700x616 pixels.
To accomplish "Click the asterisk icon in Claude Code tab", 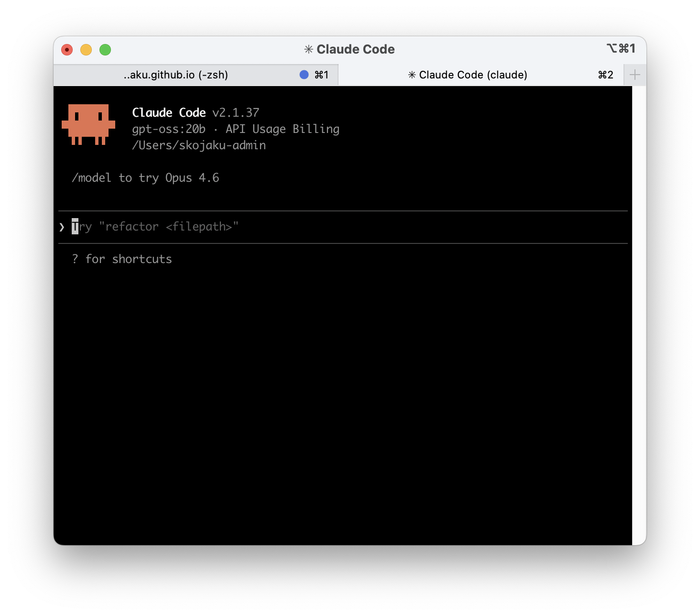I will [412, 75].
